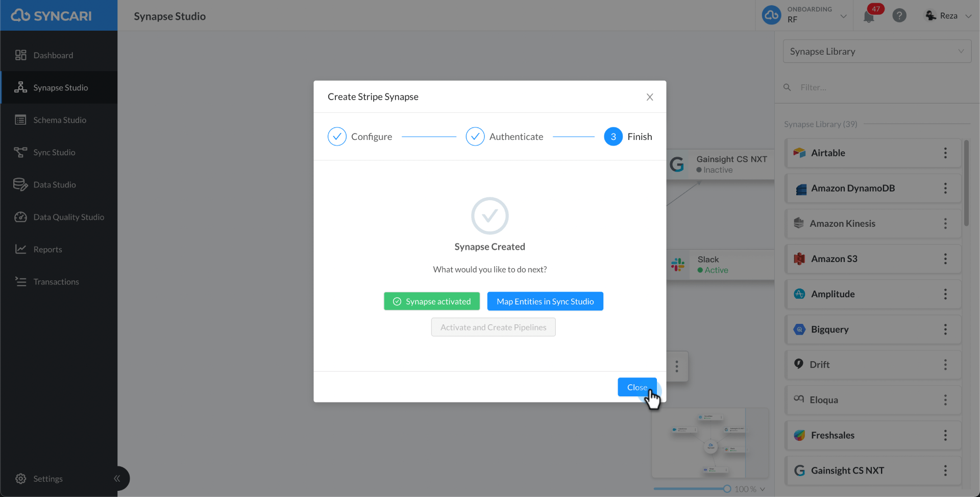The width and height of the screenshot is (980, 497).
Task: Select the Slack synapse node on canvas
Action: (720, 265)
